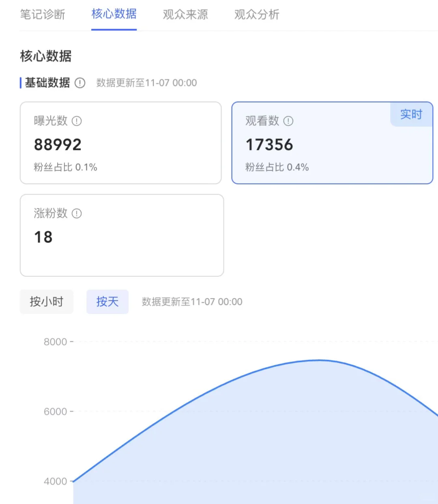Select the 观众分析 tab

256,15
